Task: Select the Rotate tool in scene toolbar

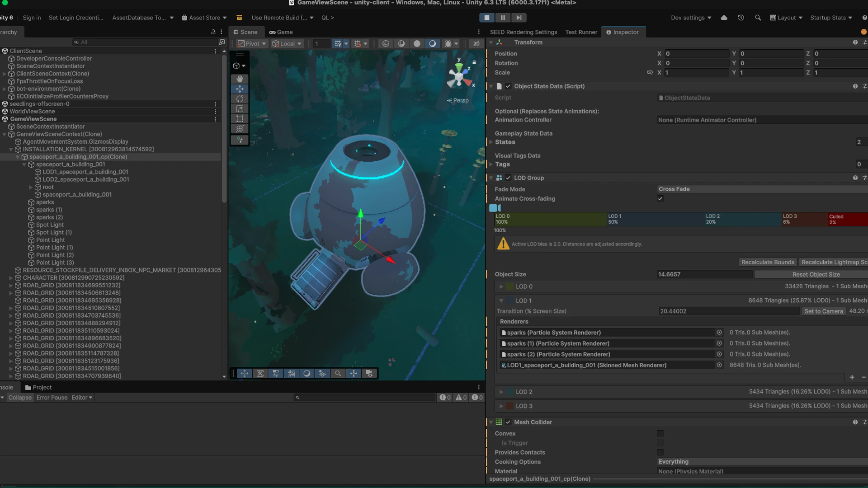Action: [240, 99]
